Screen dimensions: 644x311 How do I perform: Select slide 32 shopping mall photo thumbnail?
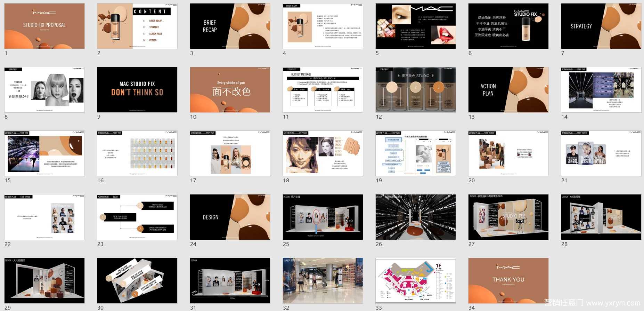coord(323,281)
